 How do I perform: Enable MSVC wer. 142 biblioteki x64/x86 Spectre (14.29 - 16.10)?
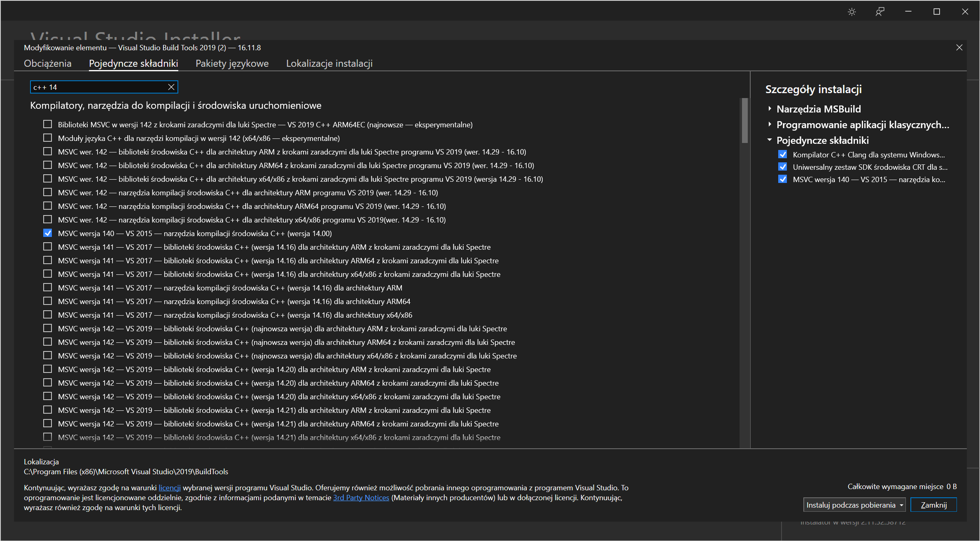(48, 178)
